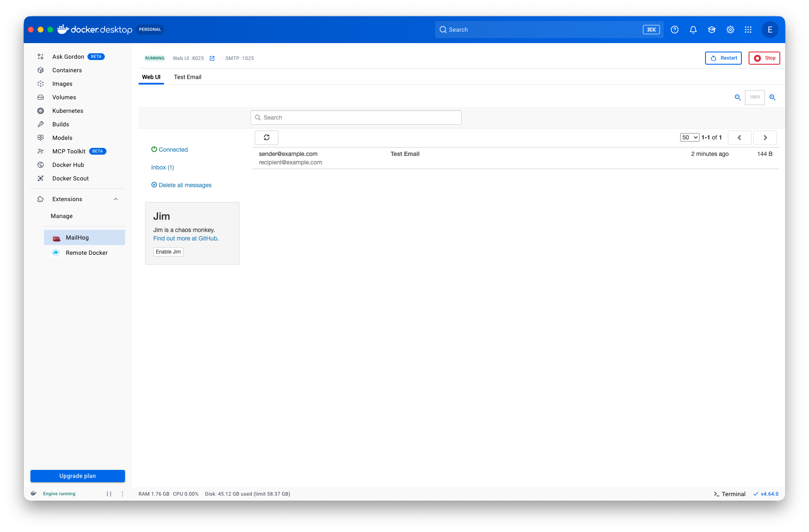Click the zoom out magnifier icon

[738, 98]
